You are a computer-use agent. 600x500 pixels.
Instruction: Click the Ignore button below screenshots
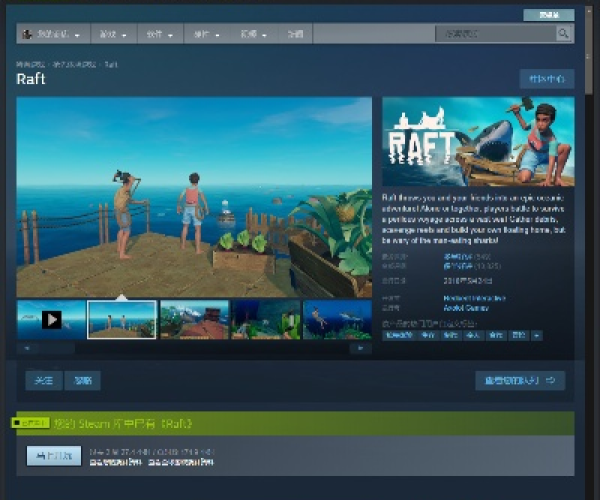82,381
